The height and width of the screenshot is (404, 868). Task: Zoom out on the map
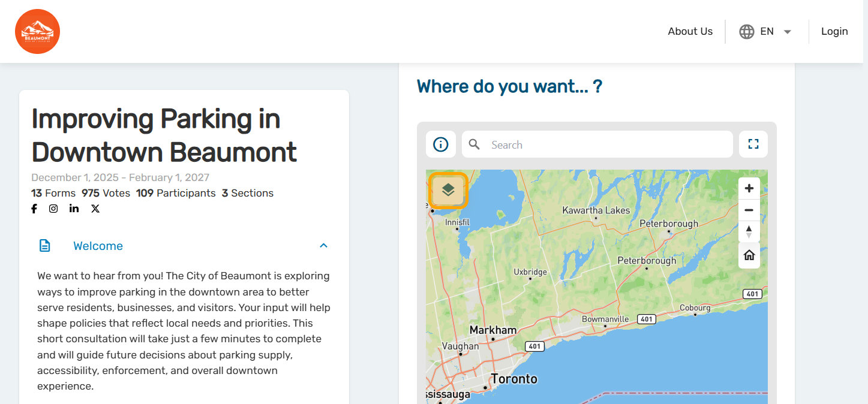tap(749, 210)
